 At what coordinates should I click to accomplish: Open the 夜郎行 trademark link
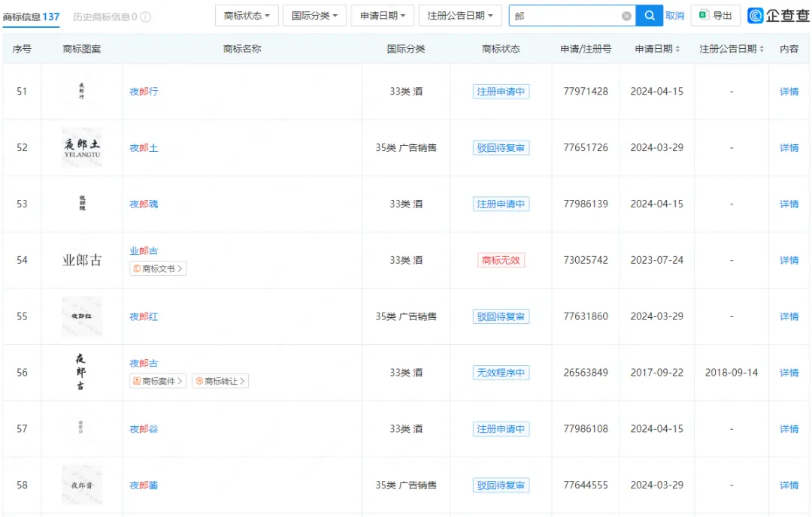pos(144,92)
